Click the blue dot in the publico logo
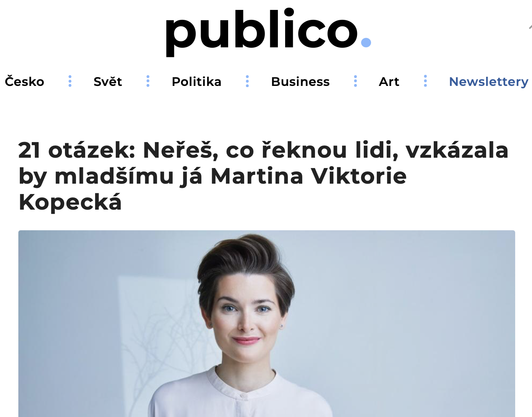The width and height of the screenshot is (532, 417). [366, 42]
